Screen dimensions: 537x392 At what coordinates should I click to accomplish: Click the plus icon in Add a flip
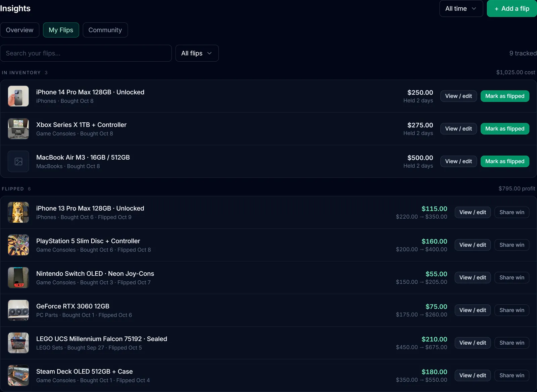[x=496, y=9]
